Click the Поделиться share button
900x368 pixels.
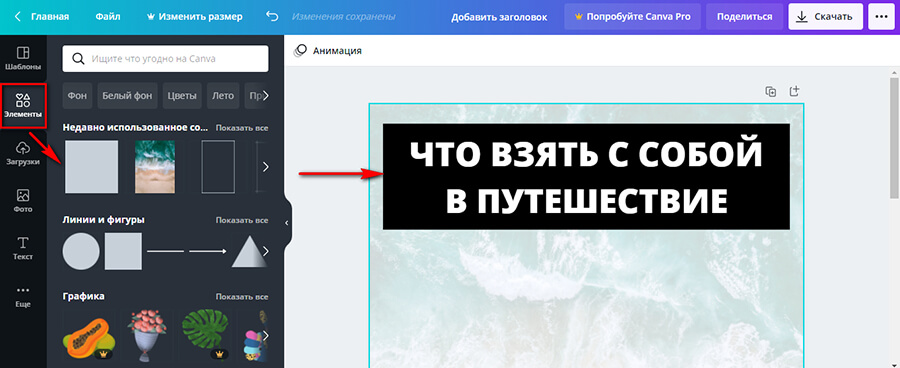point(744,17)
